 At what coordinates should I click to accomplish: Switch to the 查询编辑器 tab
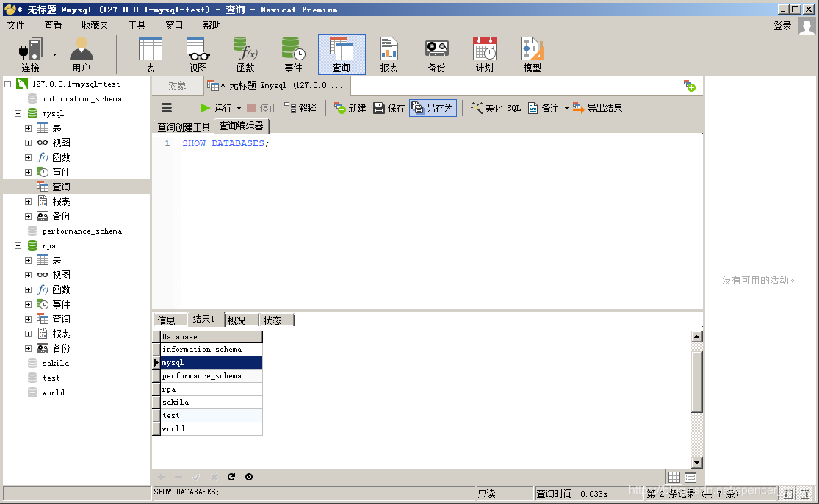[242, 126]
